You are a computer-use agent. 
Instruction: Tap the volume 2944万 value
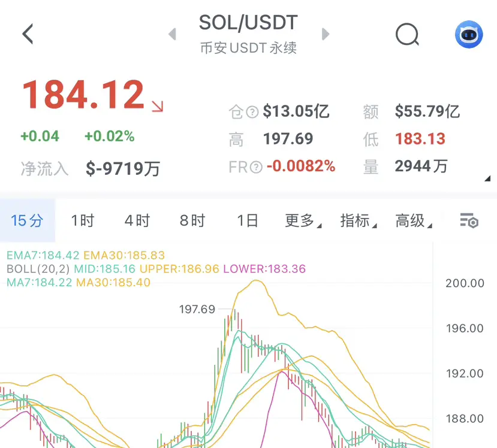[x=421, y=167]
